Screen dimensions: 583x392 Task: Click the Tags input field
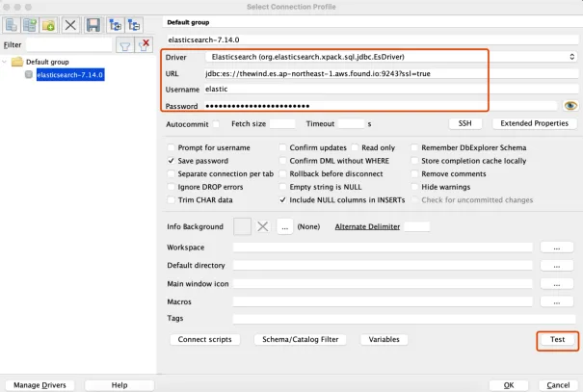click(x=404, y=319)
